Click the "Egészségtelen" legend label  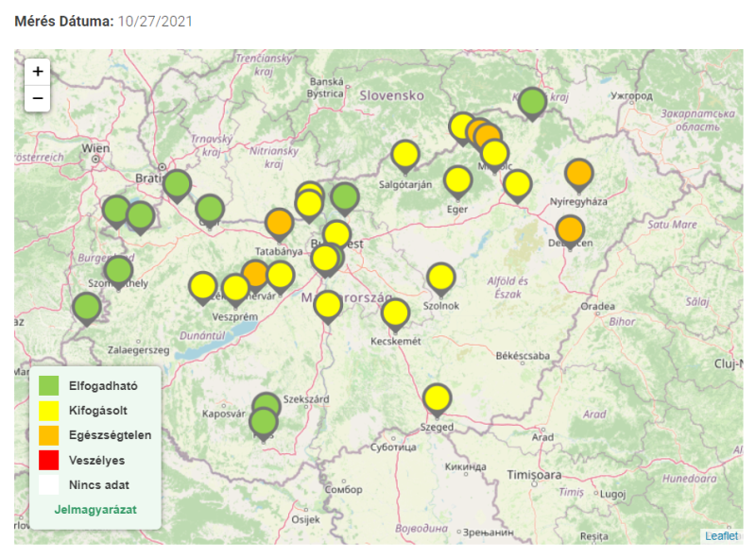(110, 435)
